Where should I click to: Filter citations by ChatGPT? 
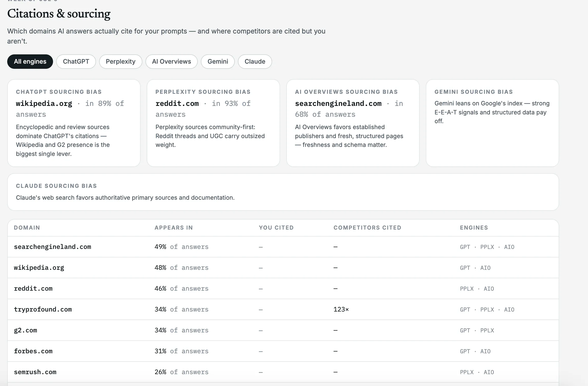[76, 62]
